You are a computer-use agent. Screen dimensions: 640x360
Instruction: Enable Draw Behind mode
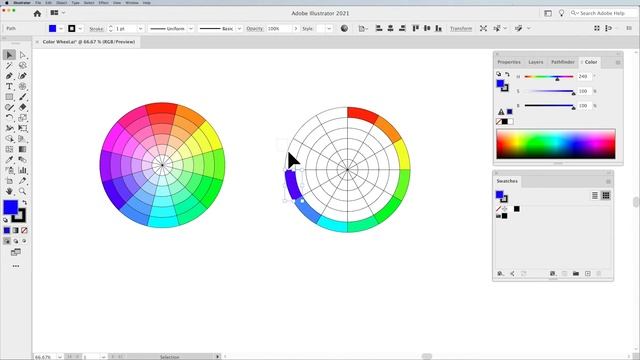(x=16, y=241)
